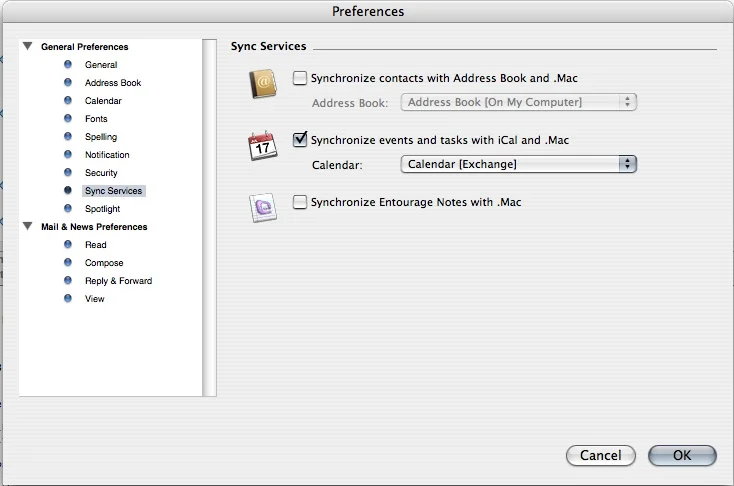
Task: Confirm with the OK button
Action: 682,455
